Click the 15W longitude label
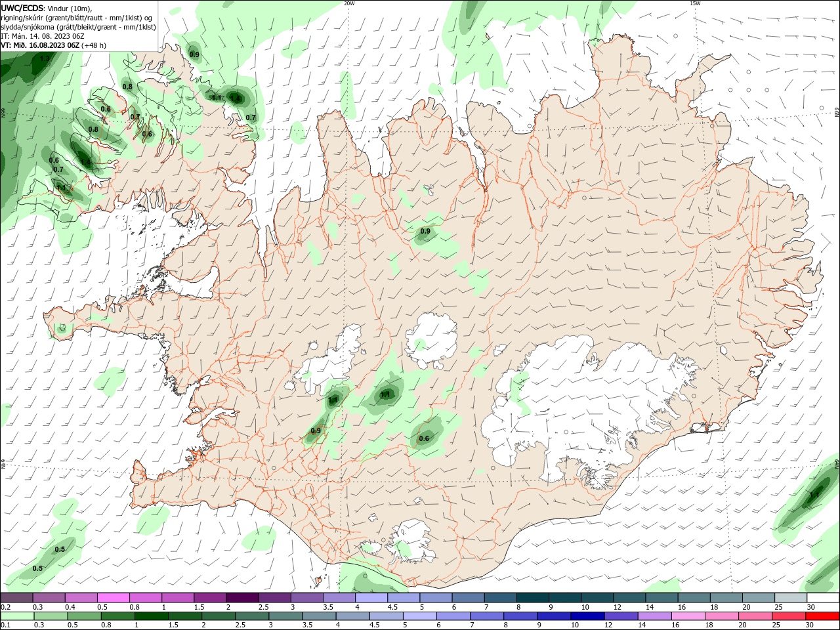Screen dimensions: 840x630 pos(695,3)
